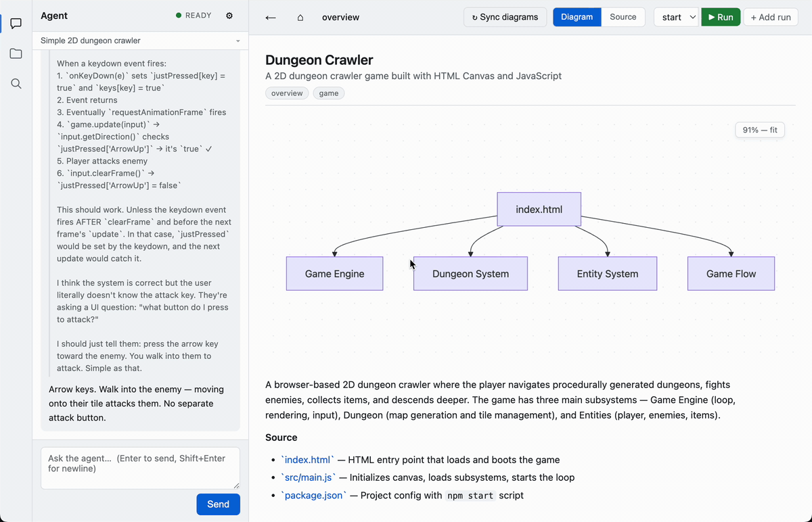The height and width of the screenshot is (522, 812).
Task: Select the Game Engine diagram node
Action: point(334,274)
